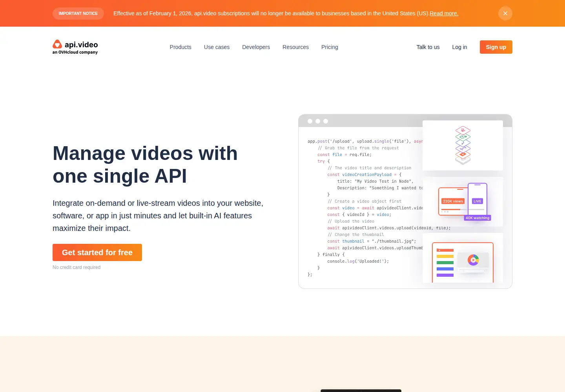Screen dimensions: 565x392
Task: Open the Resources menu
Action: (x=295, y=47)
